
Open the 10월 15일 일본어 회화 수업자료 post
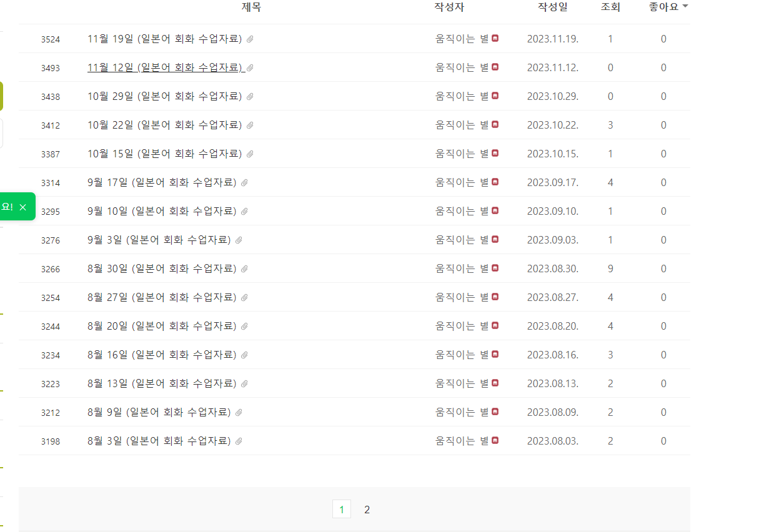click(x=164, y=154)
